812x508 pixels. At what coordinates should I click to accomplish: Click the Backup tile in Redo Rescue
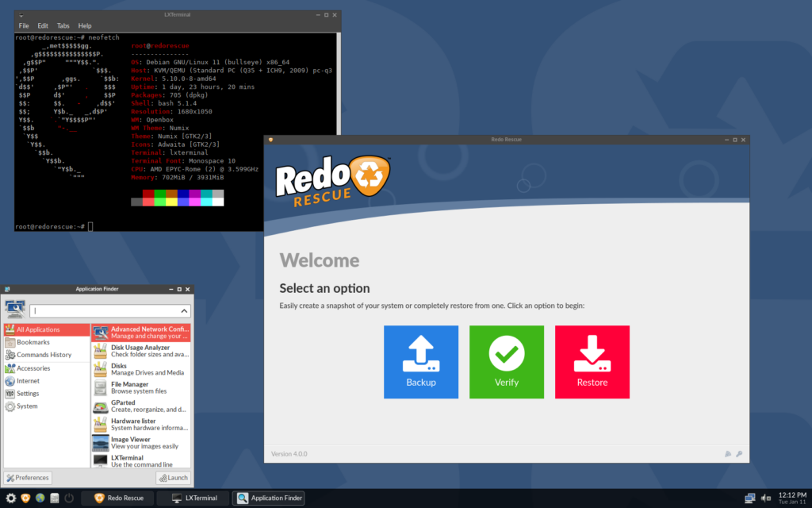coord(421,362)
